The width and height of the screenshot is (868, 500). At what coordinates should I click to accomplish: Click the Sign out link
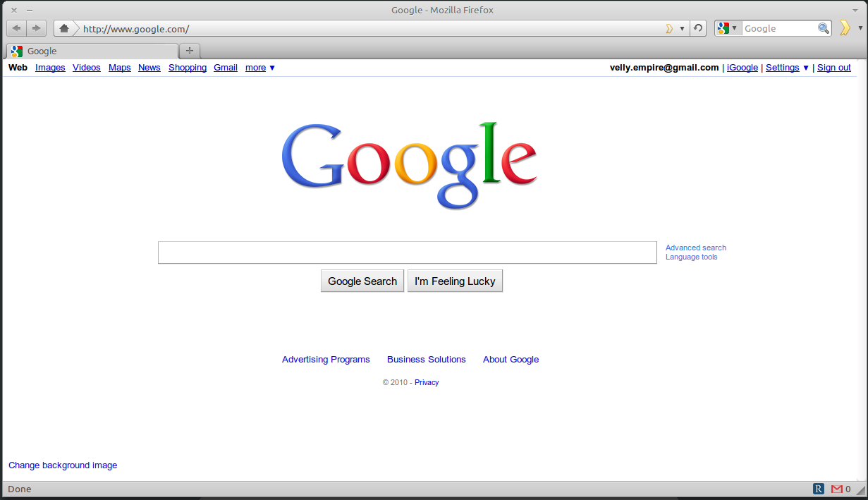pyautogui.click(x=834, y=68)
